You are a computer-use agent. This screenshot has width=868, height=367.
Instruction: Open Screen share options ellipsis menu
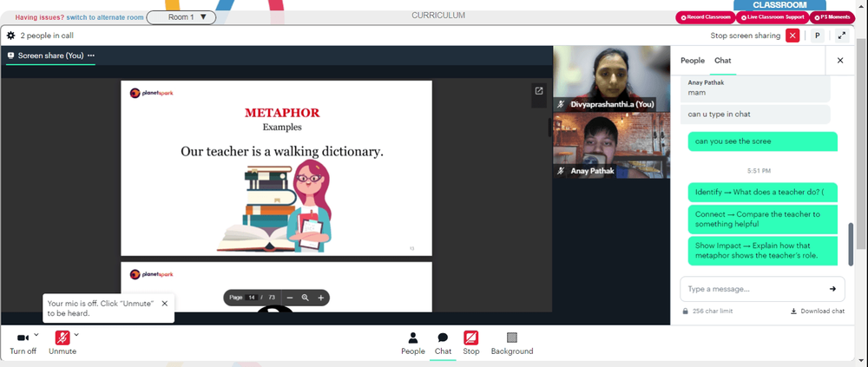pos(91,56)
